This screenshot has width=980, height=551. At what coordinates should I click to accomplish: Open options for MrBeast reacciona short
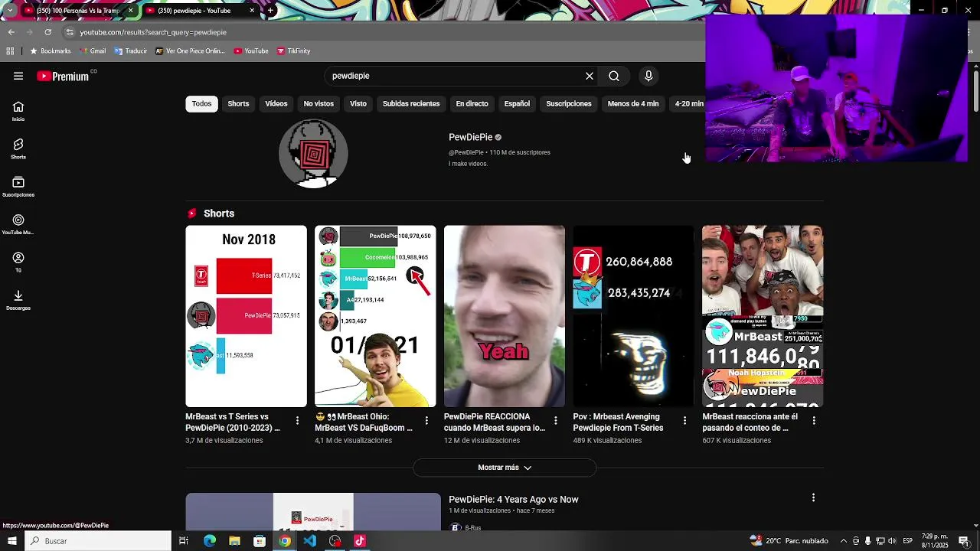click(814, 421)
